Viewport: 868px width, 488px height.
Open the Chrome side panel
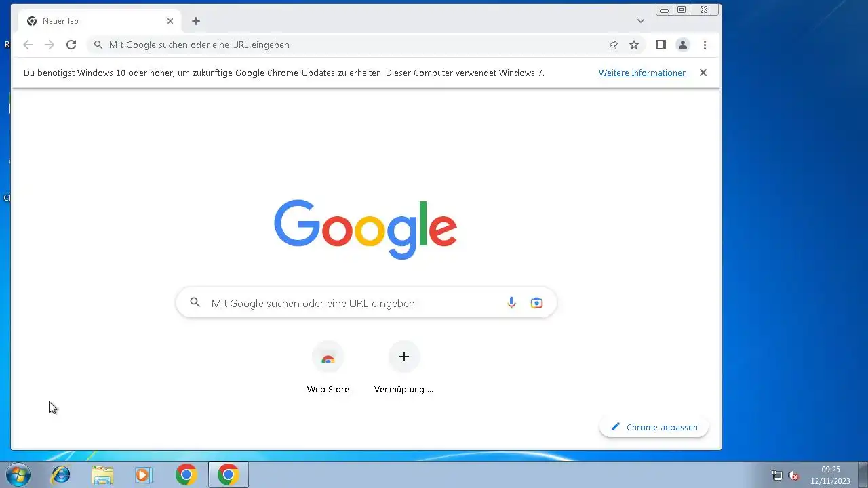click(x=661, y=45)
